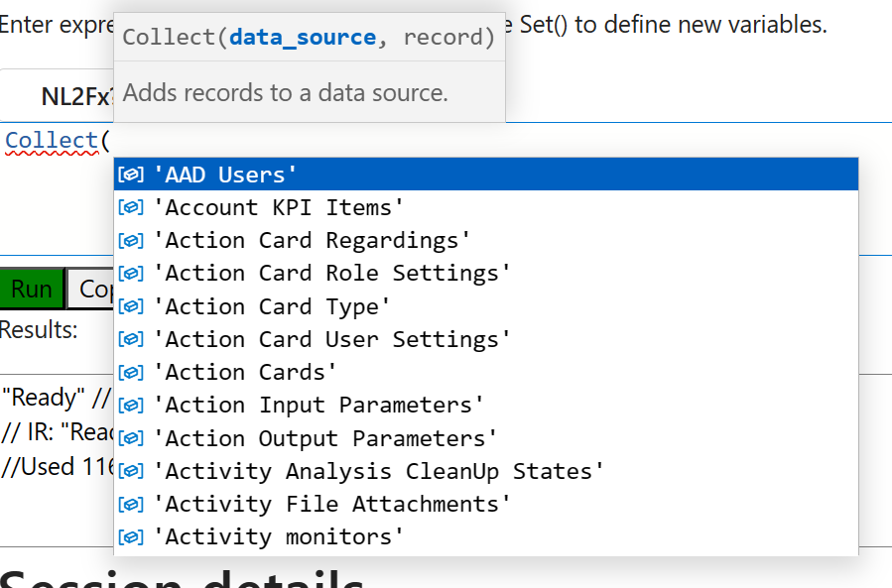The image size is (892, 588).
Task: Click the data source icon beside 'Account KPI Items'
Action: 130,206
